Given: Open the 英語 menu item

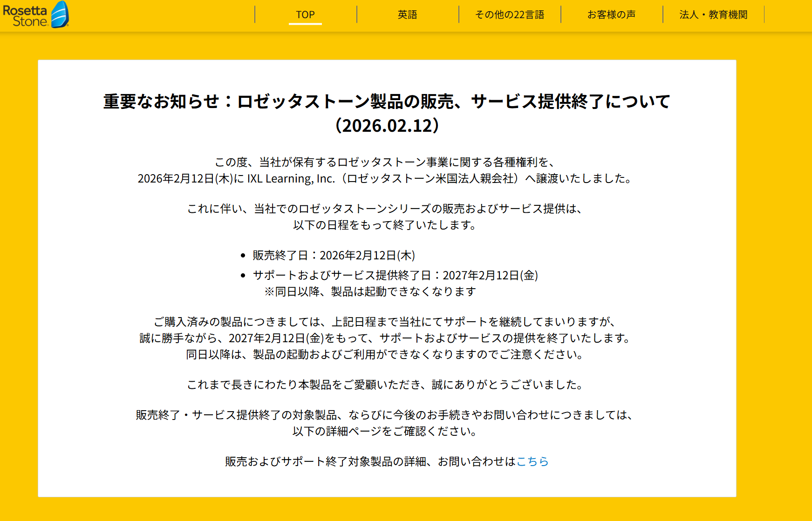Looking at the screenshot, I should (x=407, y=14).
